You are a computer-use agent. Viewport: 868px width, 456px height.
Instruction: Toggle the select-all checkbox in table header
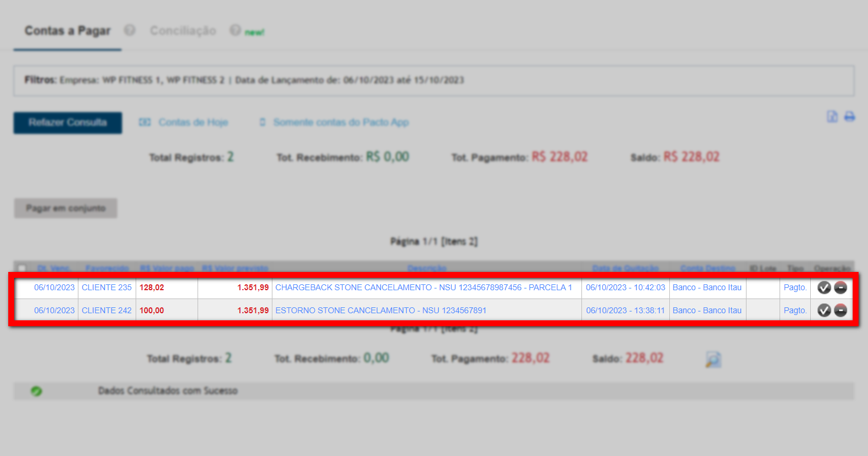click(x=22, y=268)
